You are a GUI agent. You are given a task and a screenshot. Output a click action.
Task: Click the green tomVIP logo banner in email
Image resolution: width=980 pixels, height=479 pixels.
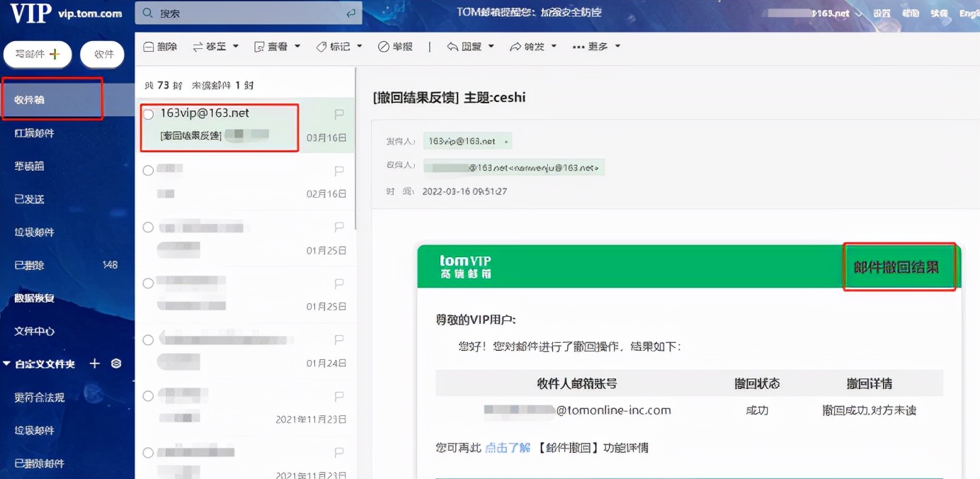click(x=467, y=264)
